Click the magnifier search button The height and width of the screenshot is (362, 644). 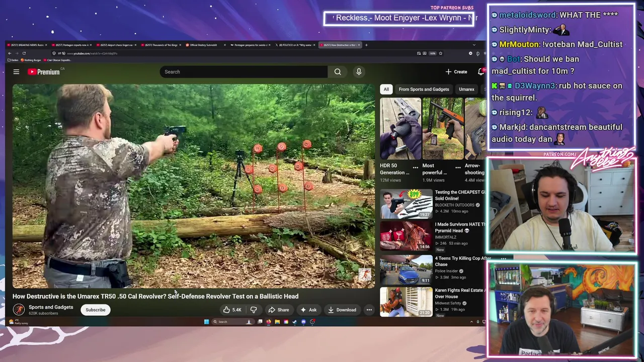point(338,72)
